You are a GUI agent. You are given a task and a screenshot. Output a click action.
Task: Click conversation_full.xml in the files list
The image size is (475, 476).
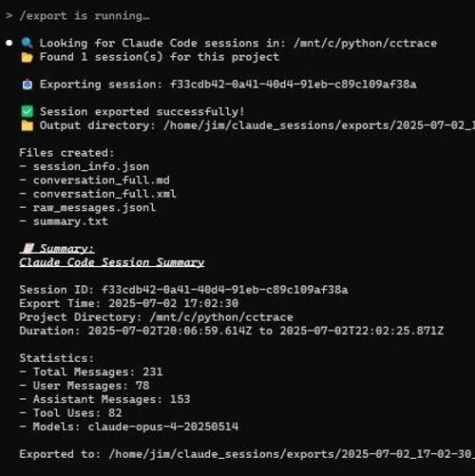pos(104,194)
